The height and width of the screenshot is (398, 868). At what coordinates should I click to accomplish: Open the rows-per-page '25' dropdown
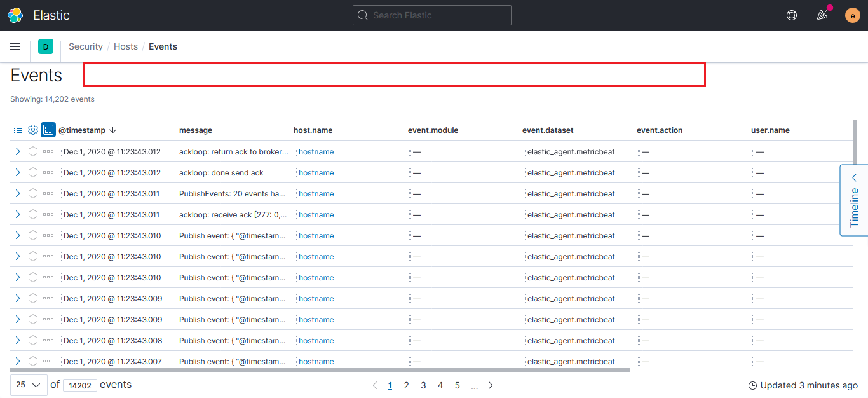point(28,385)
